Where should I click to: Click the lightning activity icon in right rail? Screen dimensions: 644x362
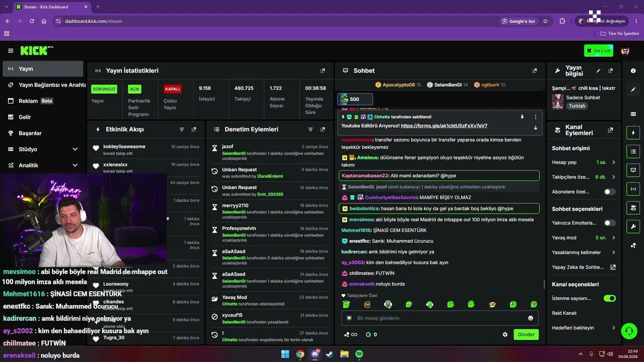point(633,133)
